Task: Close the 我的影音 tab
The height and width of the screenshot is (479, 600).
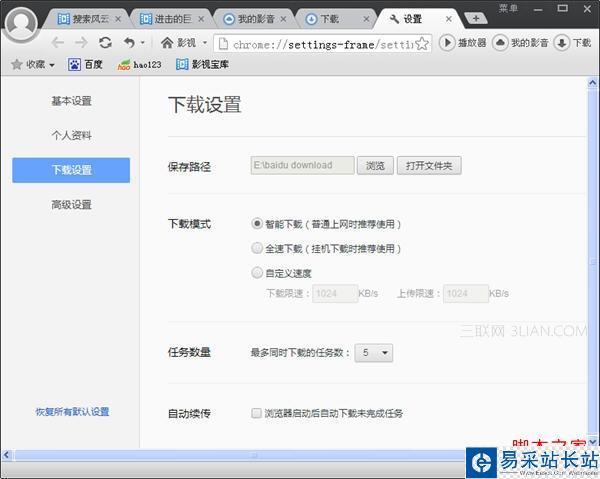Action: tap(284, 19)
